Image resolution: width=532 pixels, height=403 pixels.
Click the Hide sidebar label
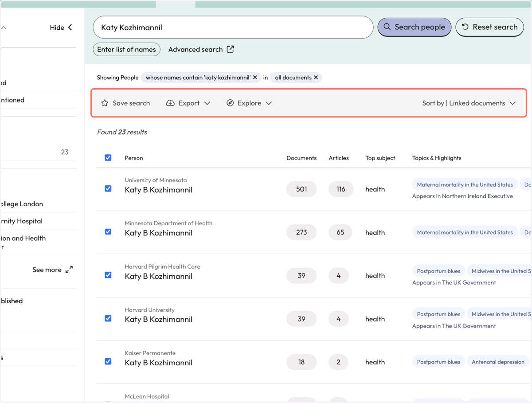pyautogui.click(x=57, y=27)
